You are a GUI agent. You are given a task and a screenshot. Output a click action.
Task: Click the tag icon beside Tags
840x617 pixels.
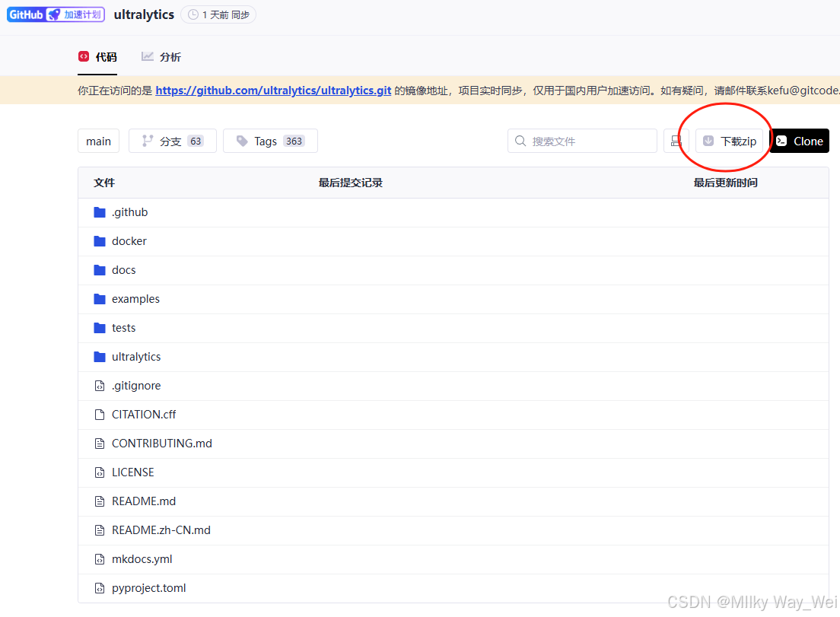point(242,141)
